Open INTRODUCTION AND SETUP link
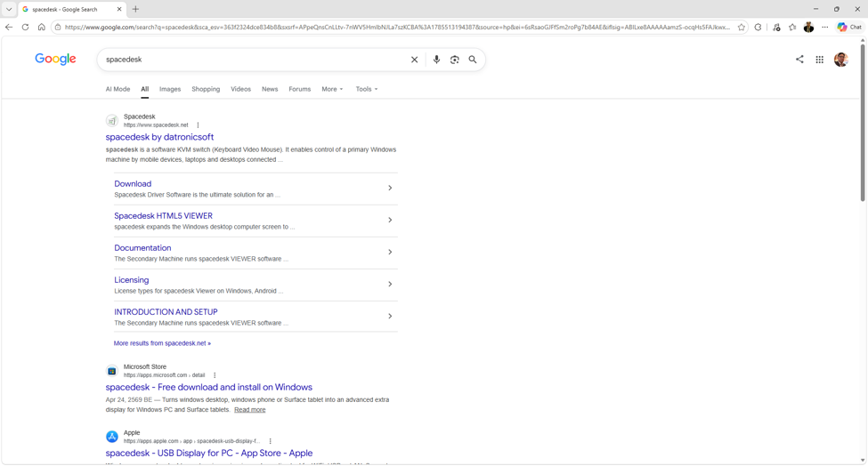The height and width of the screenshot is (466, 868). click(166, 312)
